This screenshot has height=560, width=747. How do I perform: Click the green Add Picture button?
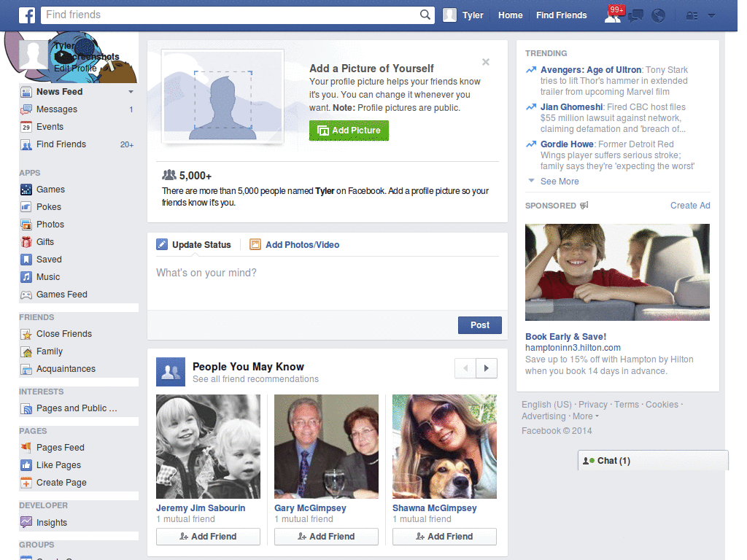click(x=349, y=130)
